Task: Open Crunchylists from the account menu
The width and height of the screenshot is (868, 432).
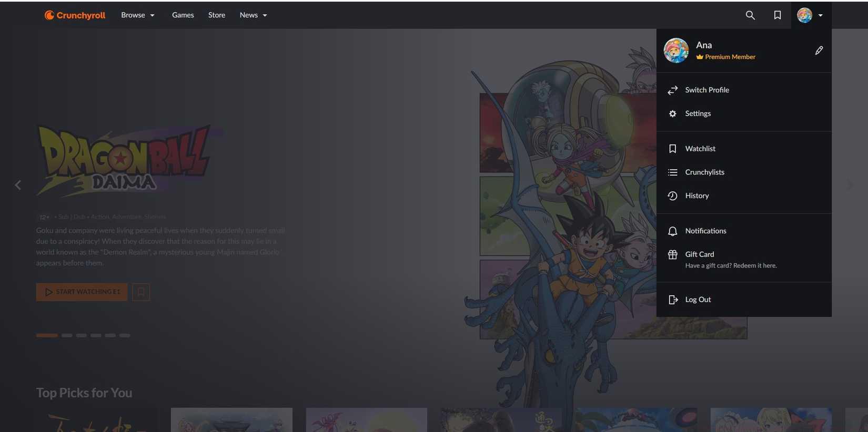Action: tap(704, 172)
